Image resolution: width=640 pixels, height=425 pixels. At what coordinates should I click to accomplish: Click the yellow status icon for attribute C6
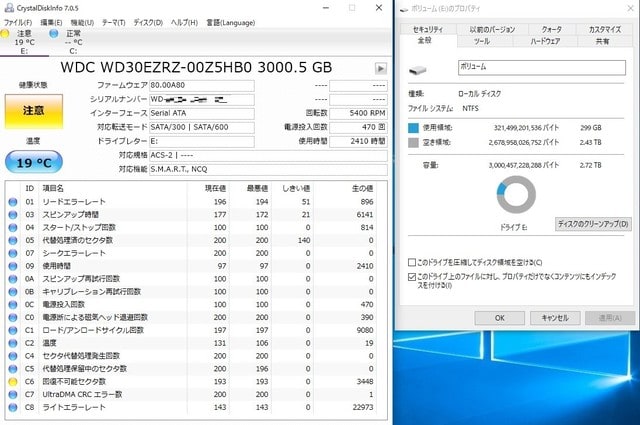click(x=13, y=382)
